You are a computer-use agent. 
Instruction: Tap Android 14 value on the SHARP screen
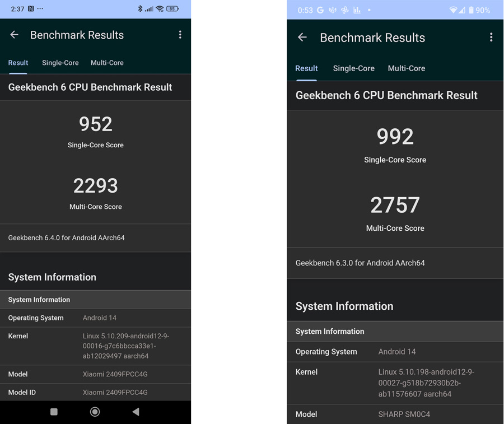tap(397, 352)
